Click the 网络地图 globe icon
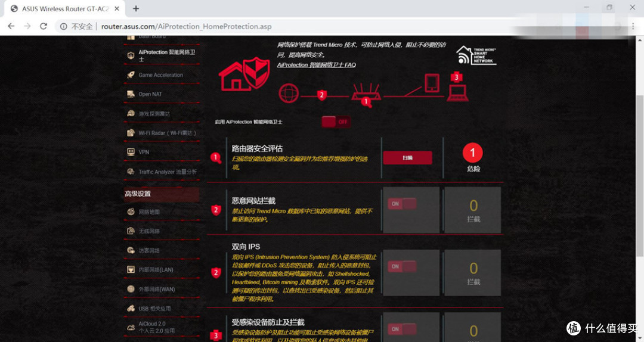Screen dimensions: 644x342 coord(131,212)
